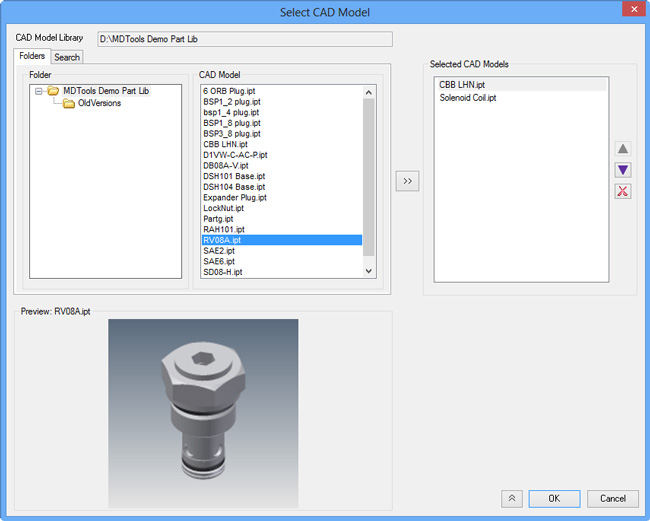This screenshot has height=521, width=650.
Task: Add model with the >> button
Action: (x=407, y=181)
